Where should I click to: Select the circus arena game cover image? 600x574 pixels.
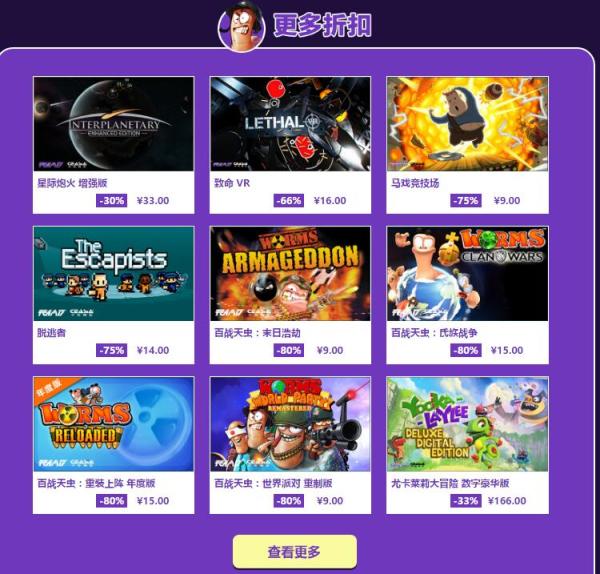[x=467, y=124]
